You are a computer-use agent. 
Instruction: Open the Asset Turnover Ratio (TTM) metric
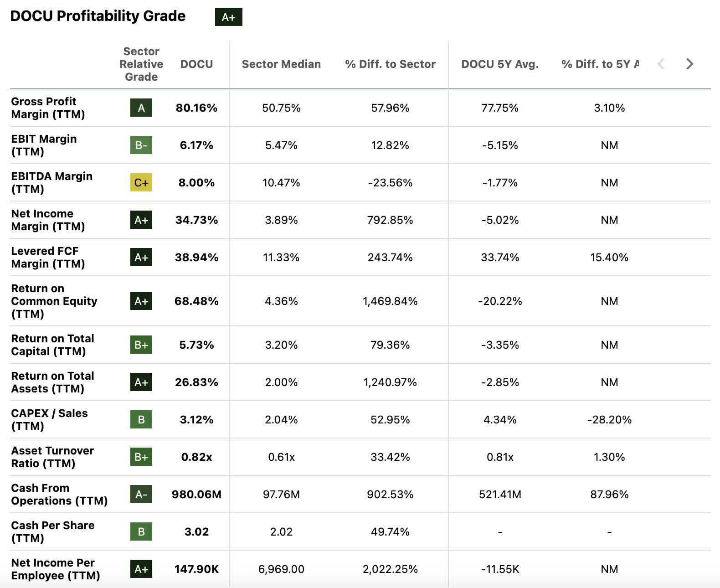(52, 457)
